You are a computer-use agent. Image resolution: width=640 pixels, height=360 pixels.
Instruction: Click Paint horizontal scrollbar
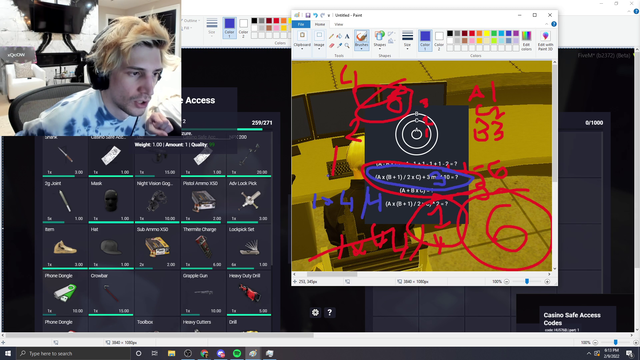[332, 274]
